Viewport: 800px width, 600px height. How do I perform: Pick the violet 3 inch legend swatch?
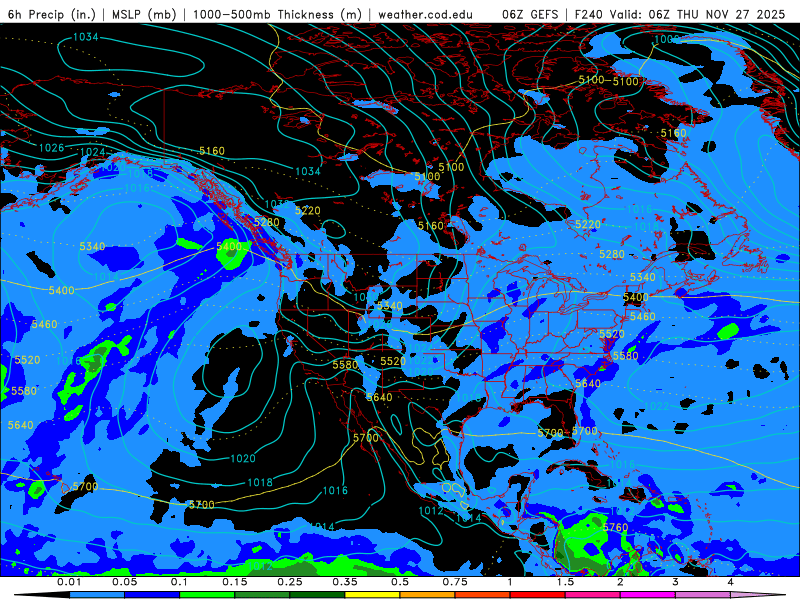pyautogui.click(x=703, y=595)
